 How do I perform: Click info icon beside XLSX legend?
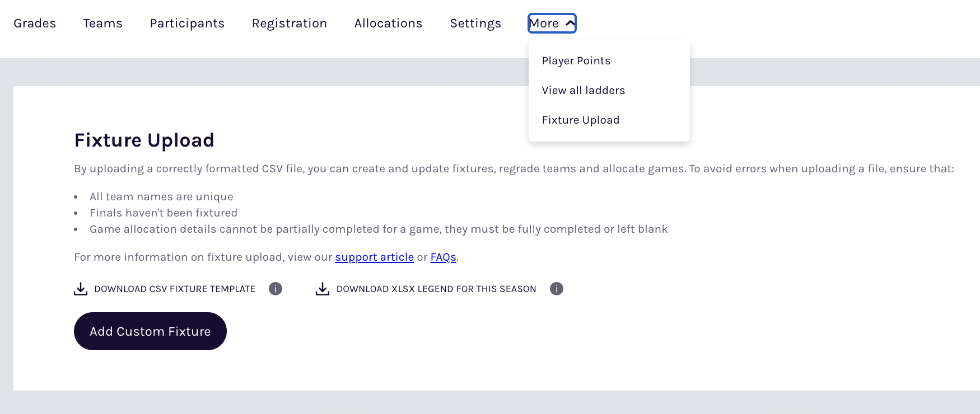pos(557,289)
